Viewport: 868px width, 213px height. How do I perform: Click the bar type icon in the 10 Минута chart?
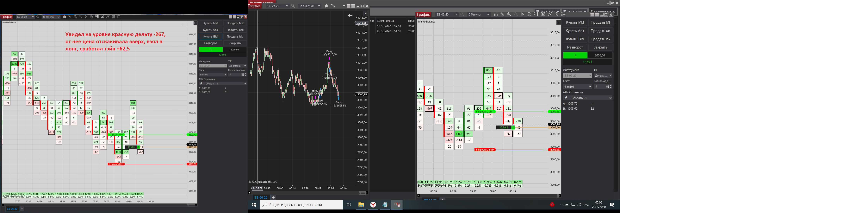point(65,17)
